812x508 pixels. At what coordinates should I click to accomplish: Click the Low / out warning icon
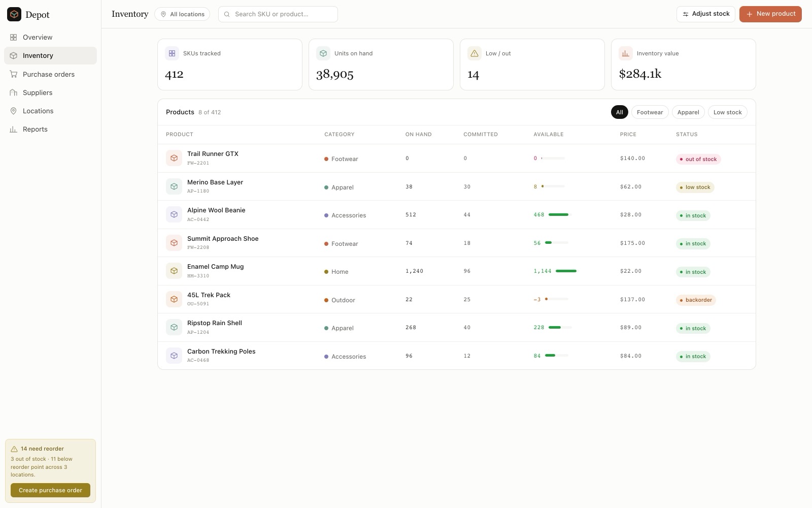(x=475, y=53)
